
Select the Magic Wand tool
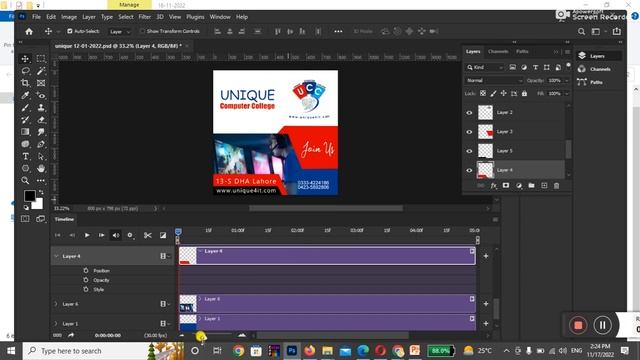41,71
